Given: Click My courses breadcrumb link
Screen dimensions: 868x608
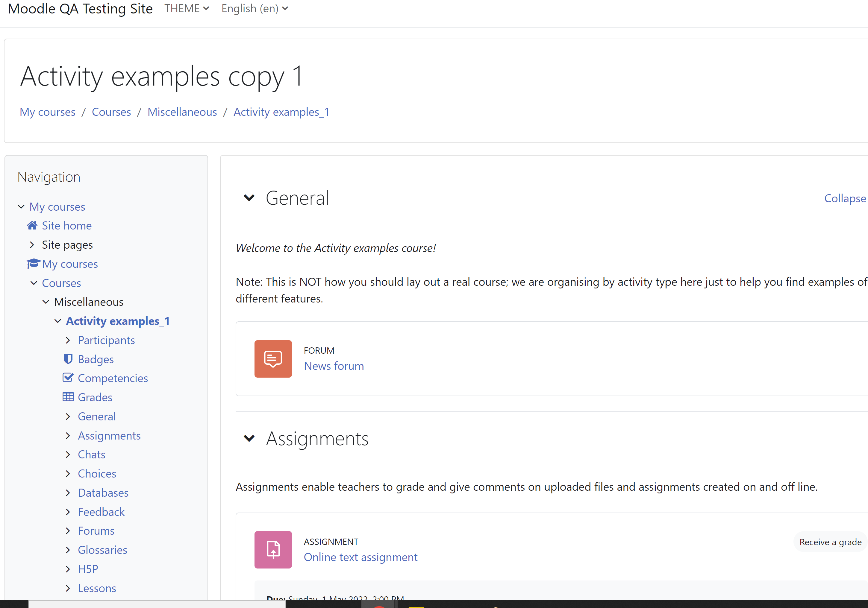Looking at the screenshot, I should point(48,112).
